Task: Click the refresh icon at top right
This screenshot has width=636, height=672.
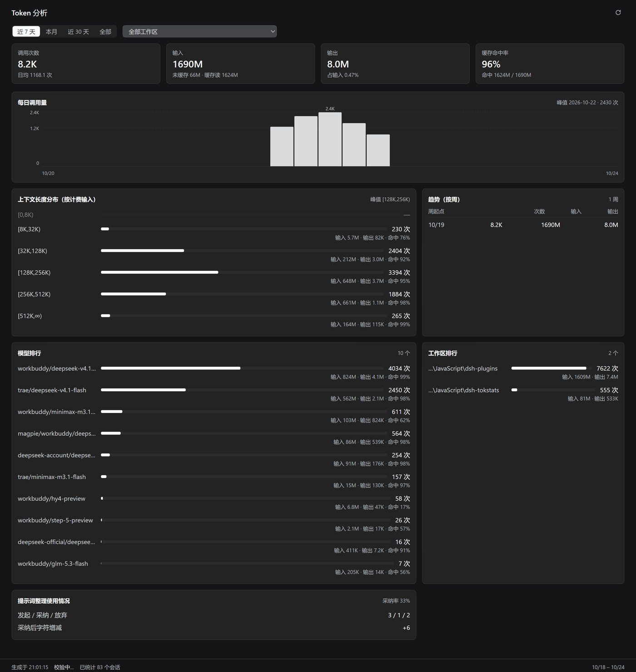Action: point(618,13)
